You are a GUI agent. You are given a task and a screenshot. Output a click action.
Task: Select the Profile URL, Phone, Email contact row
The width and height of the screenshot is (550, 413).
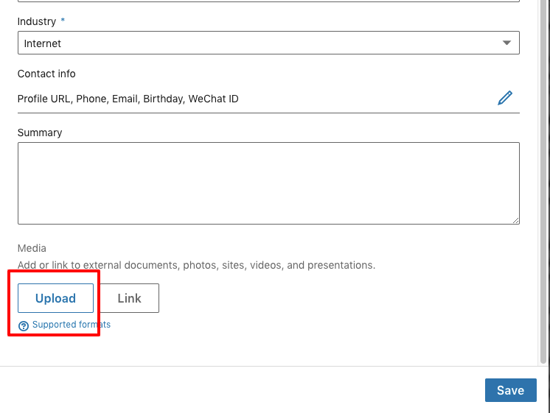(269, 99)
